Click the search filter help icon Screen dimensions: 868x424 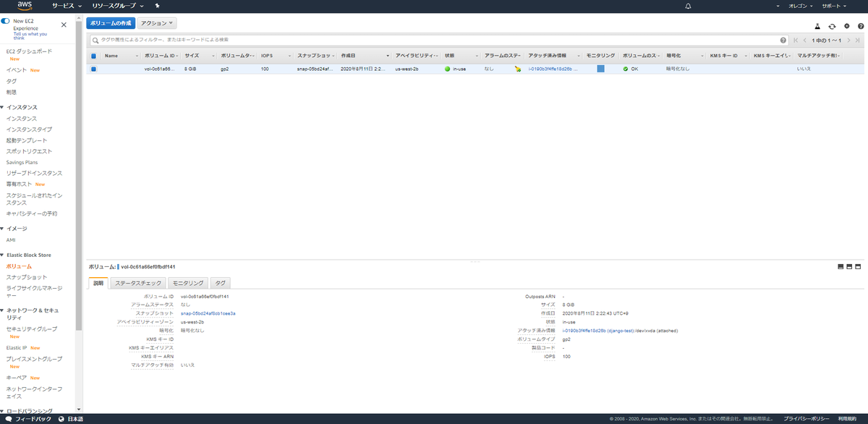(783, 40)
